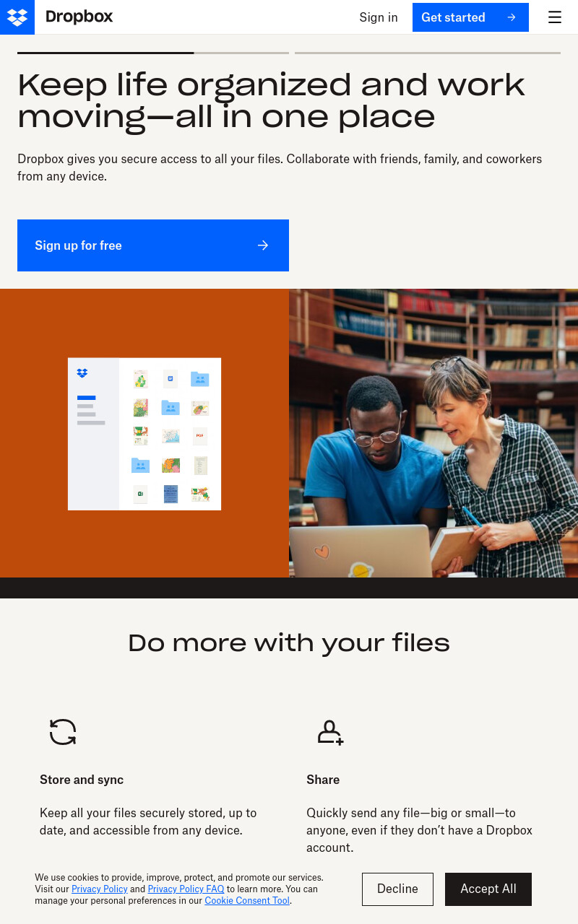Click the library photo of two people
Screen dimensions: 578x924
point(433,433)
